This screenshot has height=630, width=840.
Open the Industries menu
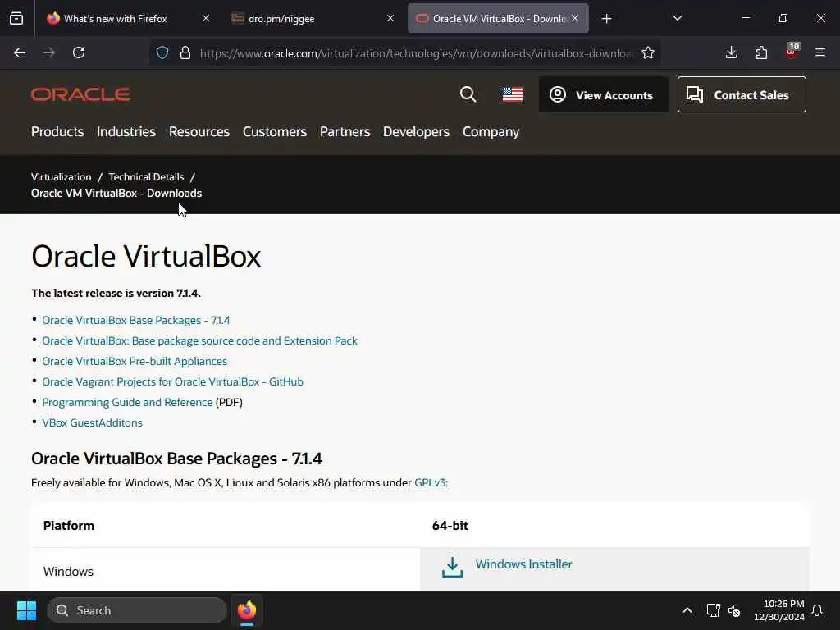(x=126, y=132)
